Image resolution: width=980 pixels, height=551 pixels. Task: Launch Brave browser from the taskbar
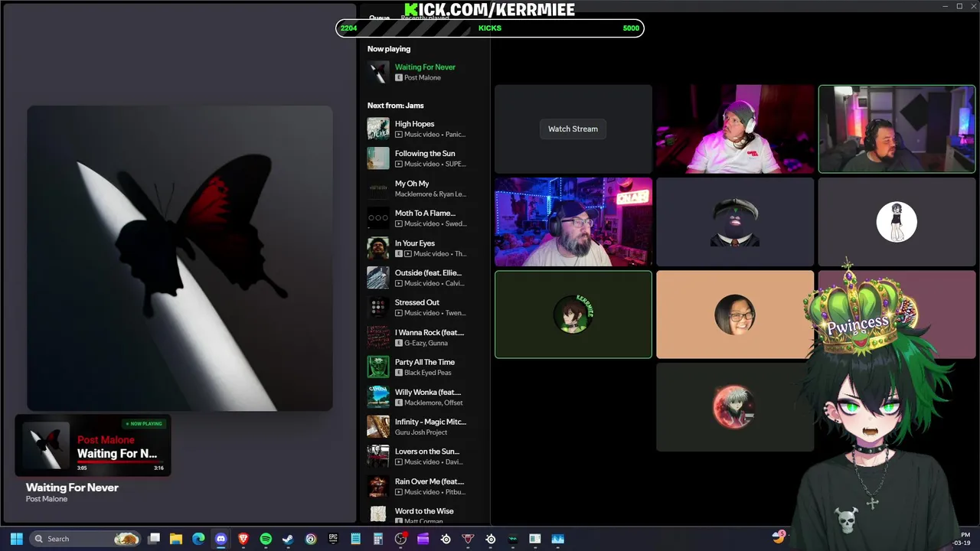click(x=243, y=539)
